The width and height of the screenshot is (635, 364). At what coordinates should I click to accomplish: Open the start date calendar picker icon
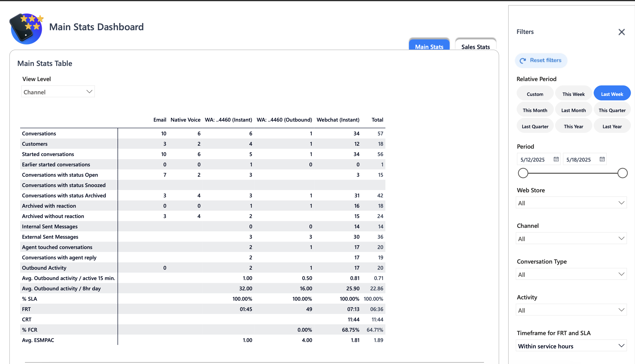click(x=556, y=159)
